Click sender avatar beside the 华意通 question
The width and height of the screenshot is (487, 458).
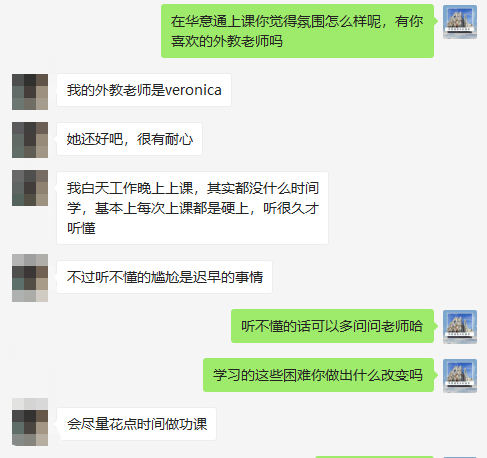click(460, 22)
